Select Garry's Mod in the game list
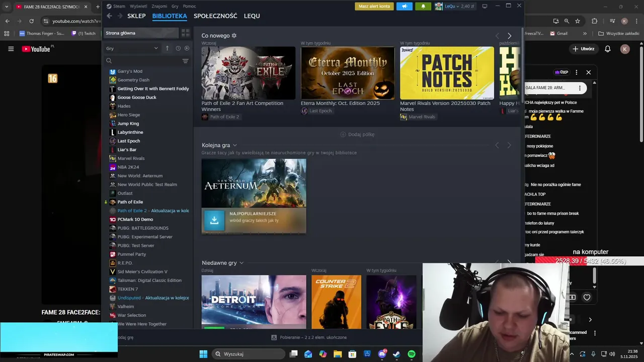Image resolution: width=644 pixels, height=362 pixels. point(130,71)
